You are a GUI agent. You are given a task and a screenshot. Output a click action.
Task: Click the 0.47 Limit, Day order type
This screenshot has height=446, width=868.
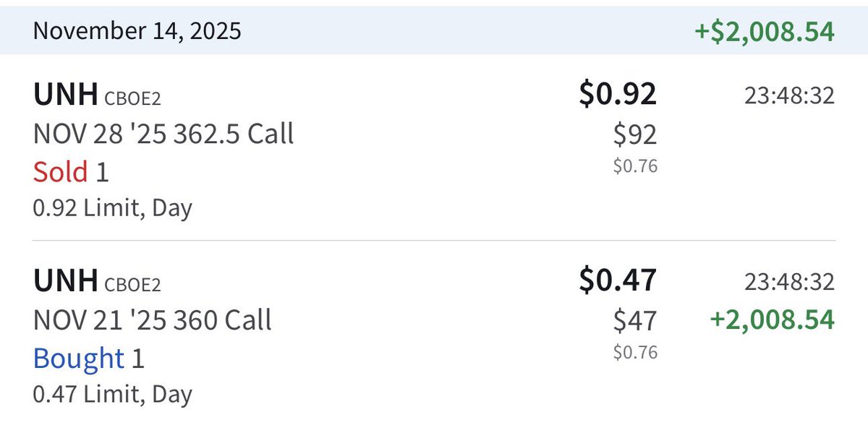click(112, 395)
